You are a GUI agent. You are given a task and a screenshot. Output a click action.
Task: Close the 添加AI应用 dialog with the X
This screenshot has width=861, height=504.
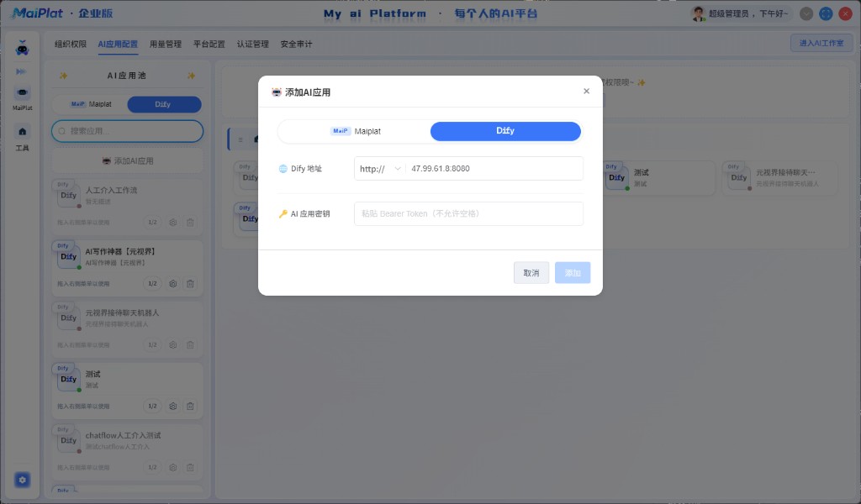pos(586,91)
